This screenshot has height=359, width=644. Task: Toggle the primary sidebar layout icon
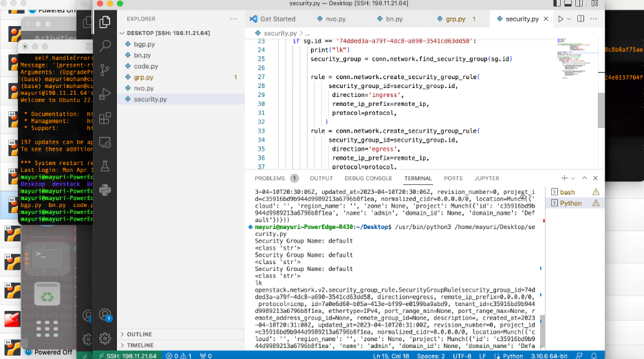pyautogui.click(x=557, y=3)
